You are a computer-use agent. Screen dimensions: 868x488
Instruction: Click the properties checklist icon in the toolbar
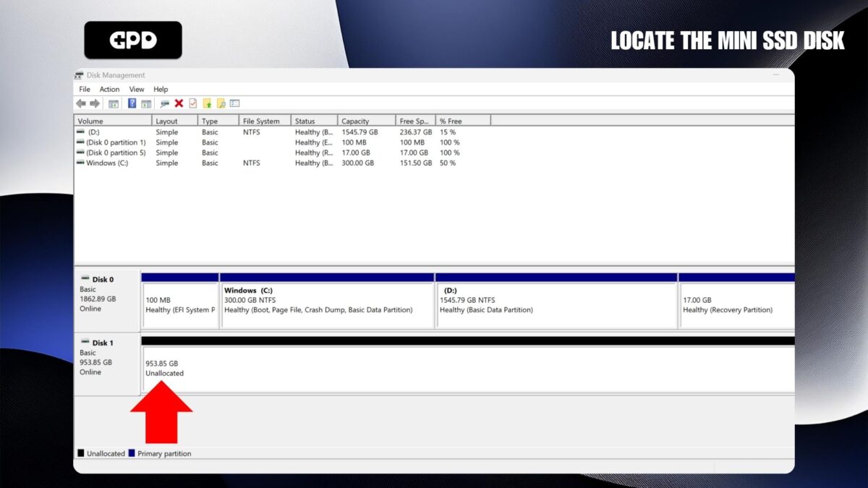click(192, 103)
